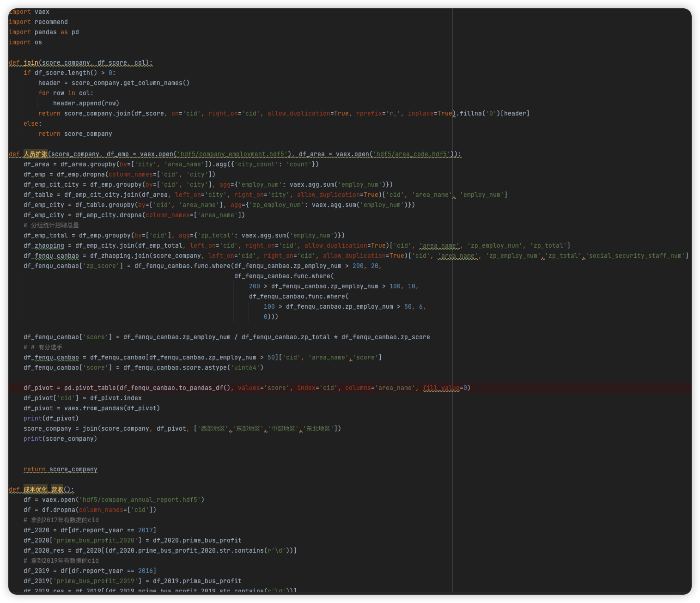Click the ".fillna('0')[header]" expression
Screen dimensions: 700x603
coord(493,114)
